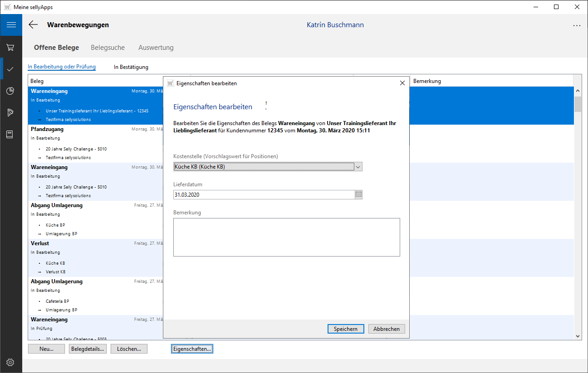Open the pie chart sidebar icon
588x373 pixels.
[x=10, y=91]
